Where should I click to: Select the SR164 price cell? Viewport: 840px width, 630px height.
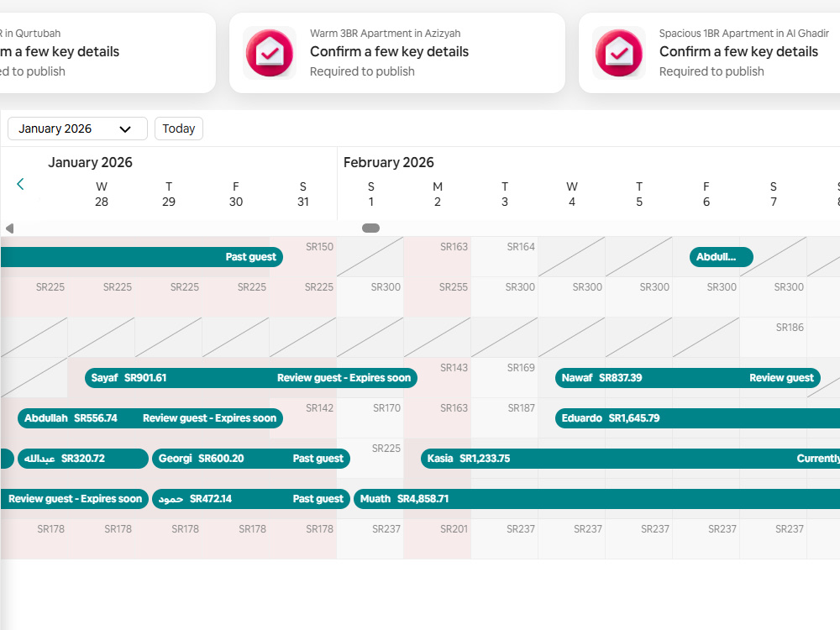tap(505, 256)
